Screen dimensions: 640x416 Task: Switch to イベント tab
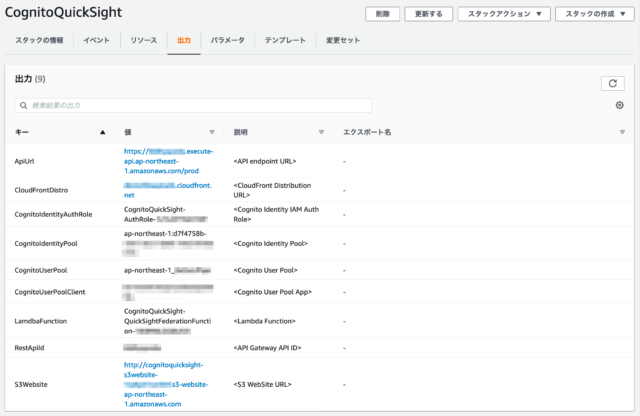(96, 40)
